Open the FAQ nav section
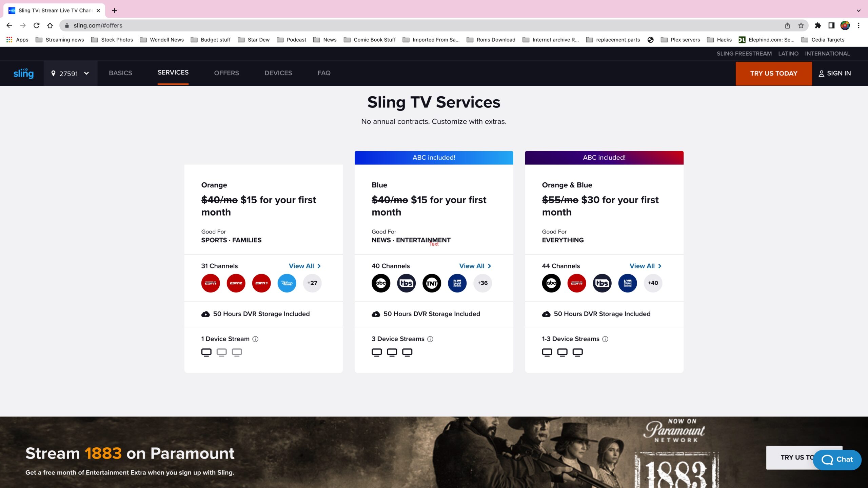 pos(324,73)
